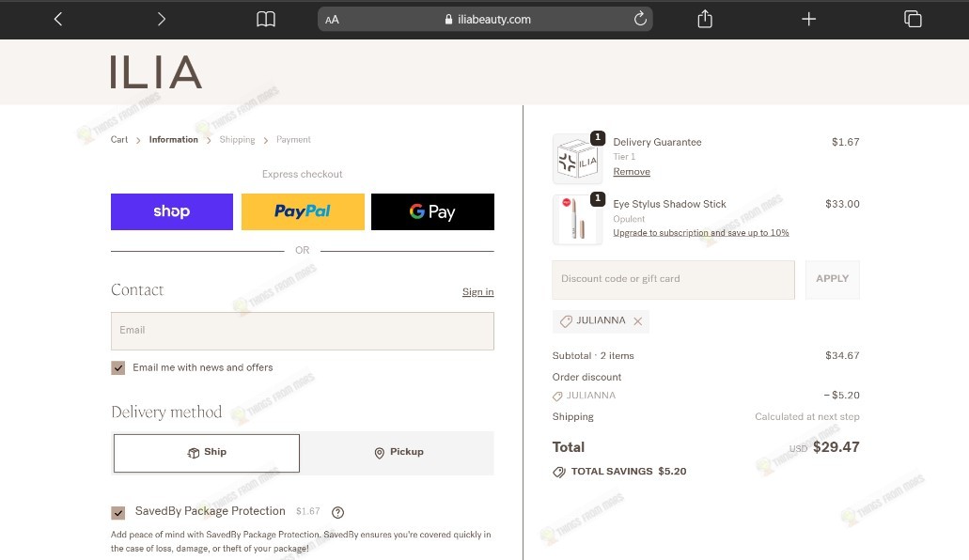Click the APPLY discount button
The height and width of the screenshot is (560, 969).
(x=832, y=279)
